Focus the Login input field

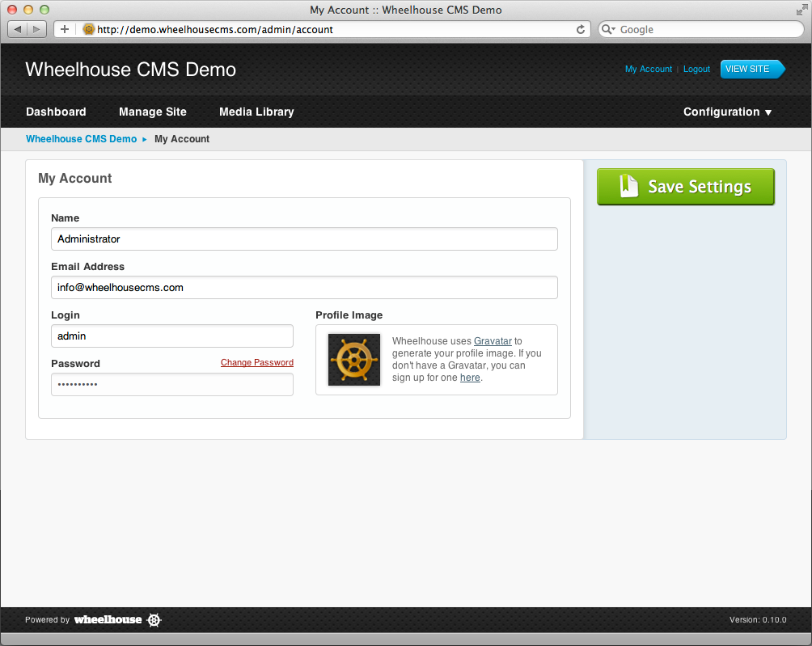pos(172,336)
